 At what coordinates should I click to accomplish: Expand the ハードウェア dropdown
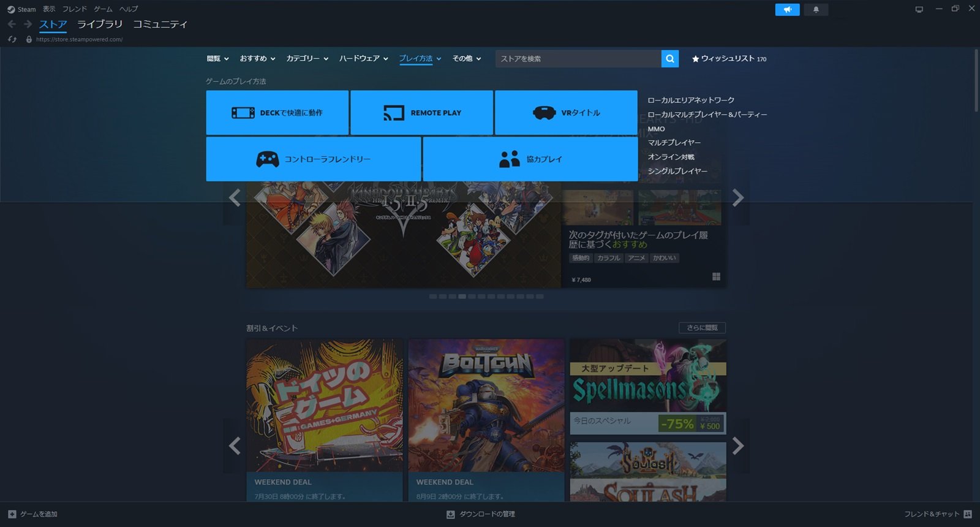point(364,59)
